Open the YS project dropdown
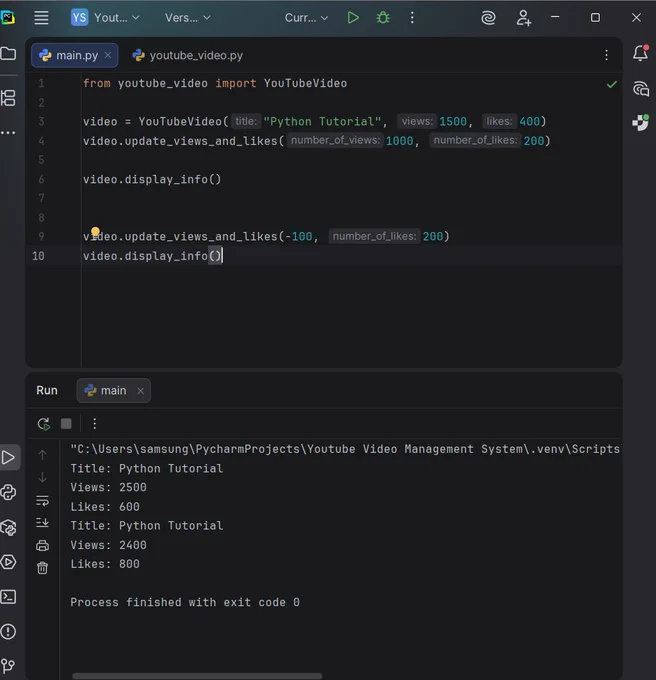The width and height of the screenshot is (656, 680). pos(105,18)
